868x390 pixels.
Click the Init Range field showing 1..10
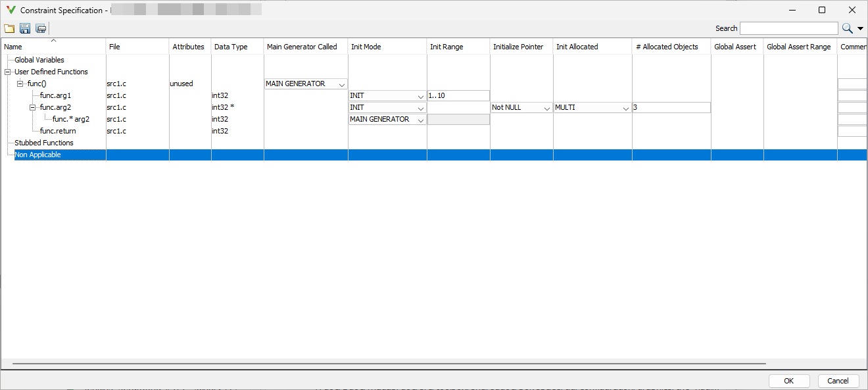[458, 95]
